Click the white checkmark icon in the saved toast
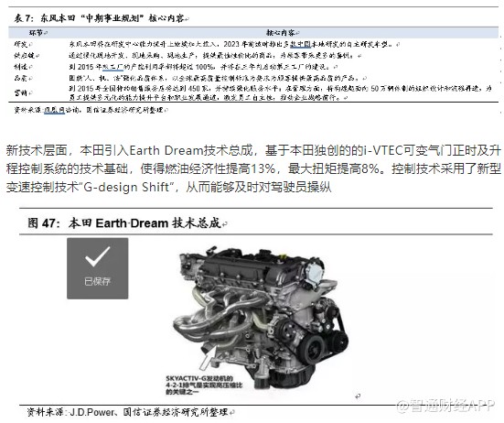Viewport: 504px width, 423px height. 97,256
